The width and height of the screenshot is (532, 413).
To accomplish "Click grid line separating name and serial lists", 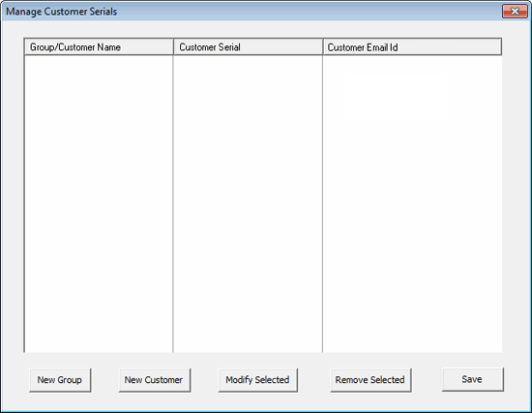I will [173, 204].
